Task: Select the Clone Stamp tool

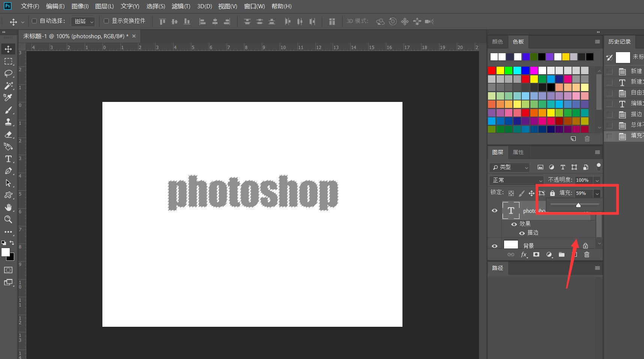Action: [x=8, y=122]
